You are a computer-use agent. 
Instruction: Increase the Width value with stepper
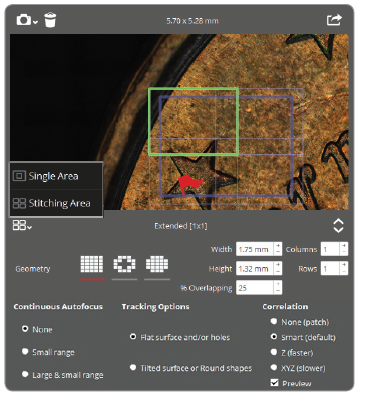tap(278, 246)
